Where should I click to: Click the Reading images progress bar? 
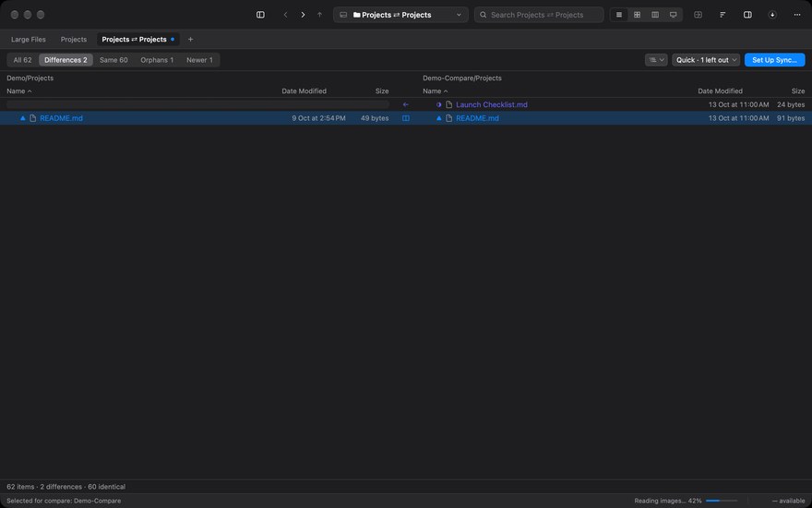(x=722, y=501)
